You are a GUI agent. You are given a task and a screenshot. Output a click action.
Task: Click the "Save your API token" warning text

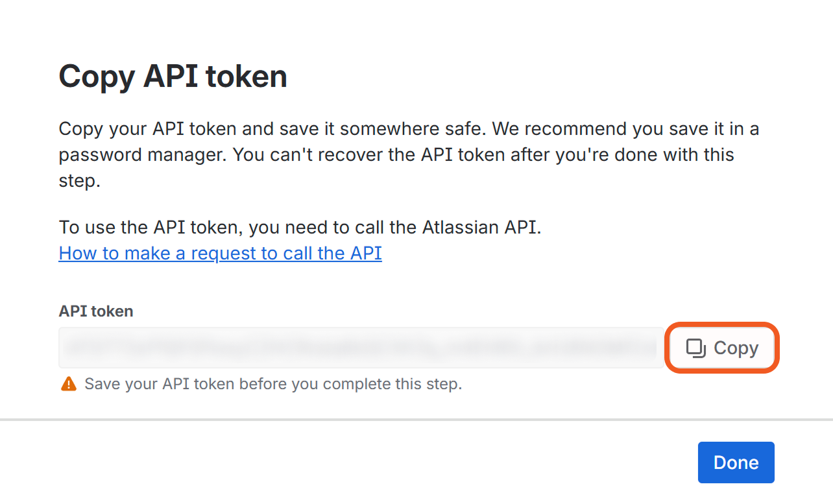(x=273, y=384)
